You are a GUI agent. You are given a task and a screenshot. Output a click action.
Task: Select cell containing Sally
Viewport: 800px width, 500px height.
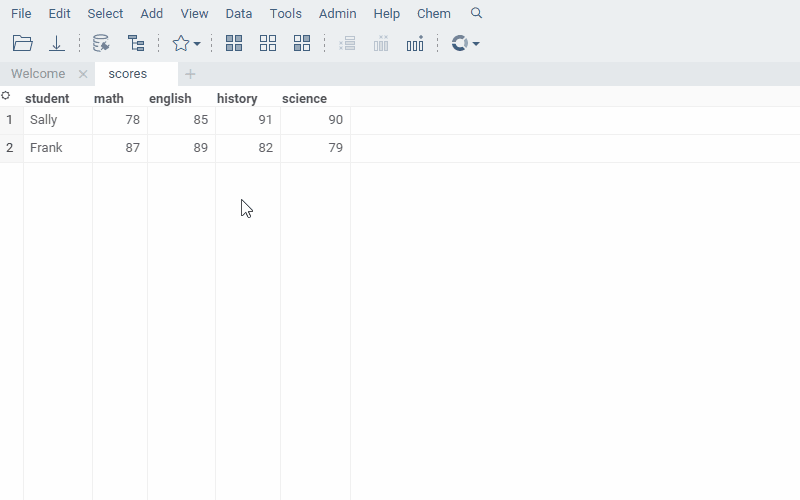44,120
